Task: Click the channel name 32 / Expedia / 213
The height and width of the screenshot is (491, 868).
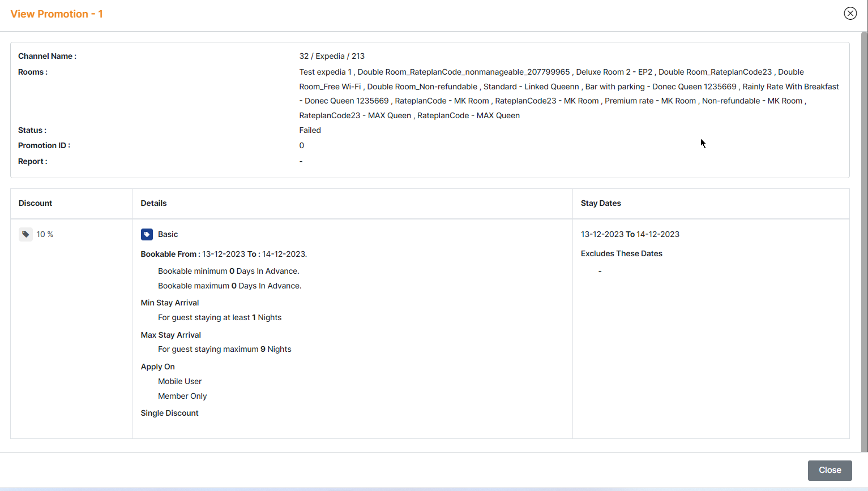Action: pyautogui.click(x=332, y=56)
